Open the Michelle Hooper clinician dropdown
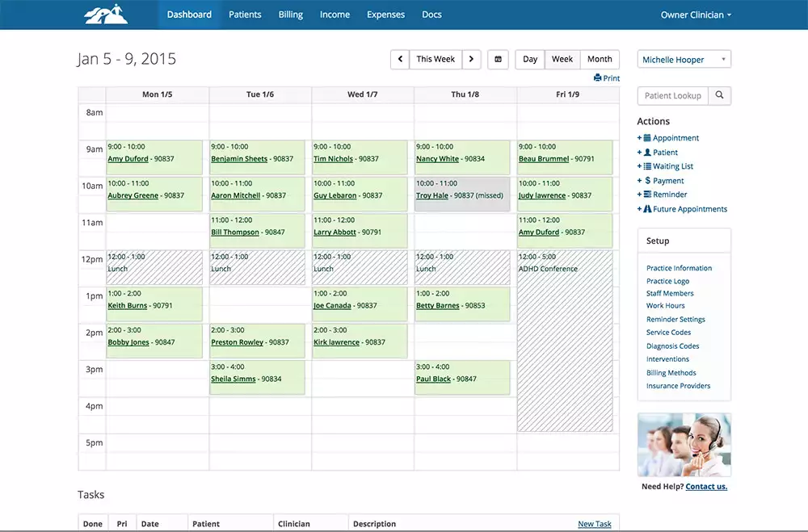808x532 pixels. pos(684,60)
